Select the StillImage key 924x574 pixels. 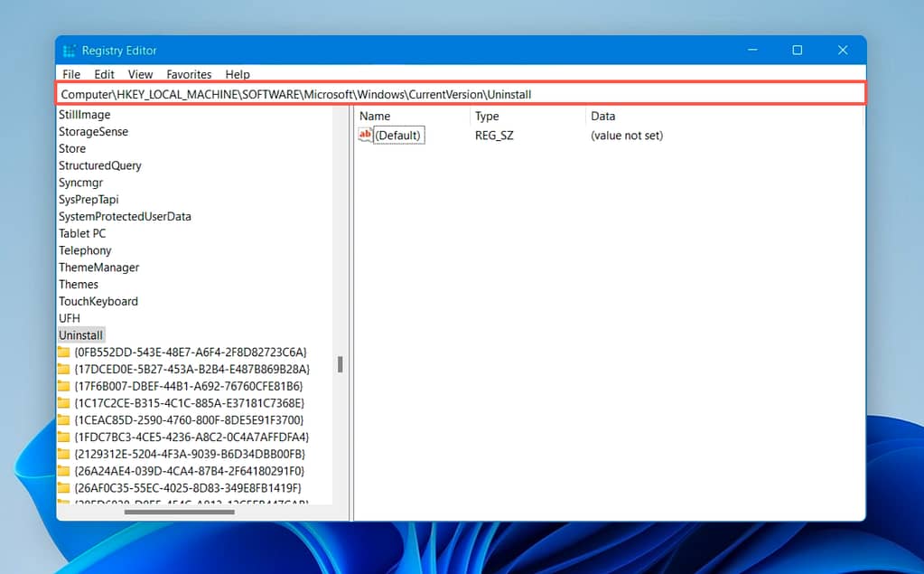click(84, 115)
